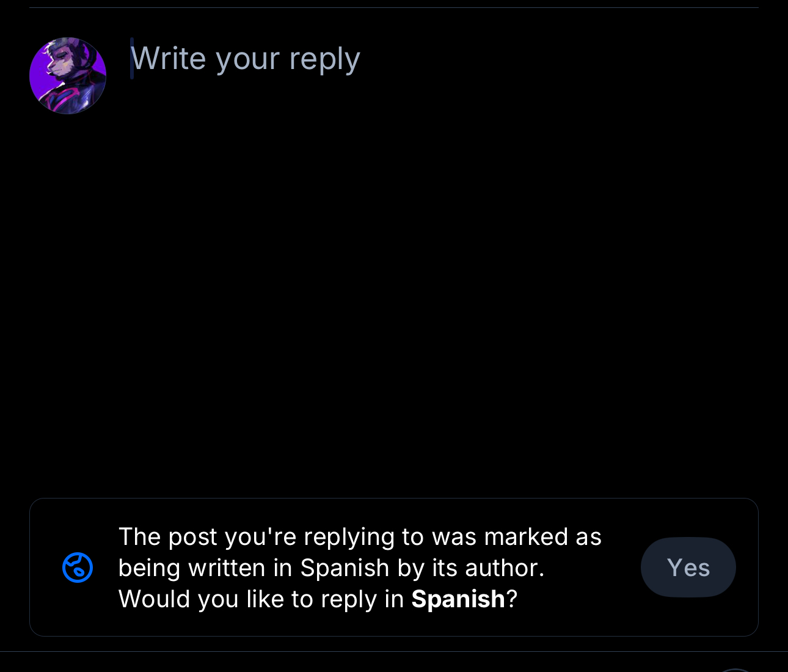Click "being written in Spanish" text line
This screenshot has width=788, height=672.
pyautogui.click(x=253, y=568)
